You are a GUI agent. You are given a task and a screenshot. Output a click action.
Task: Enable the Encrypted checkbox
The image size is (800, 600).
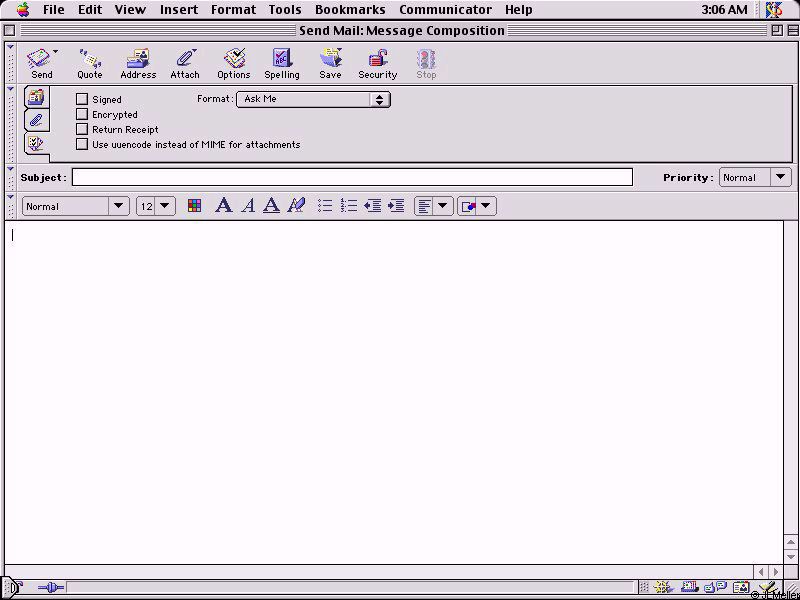(x=82, y=114)
